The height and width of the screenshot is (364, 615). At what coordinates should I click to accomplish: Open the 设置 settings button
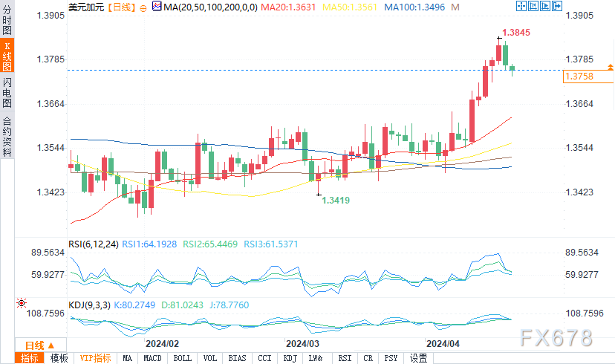pos(418,358)
